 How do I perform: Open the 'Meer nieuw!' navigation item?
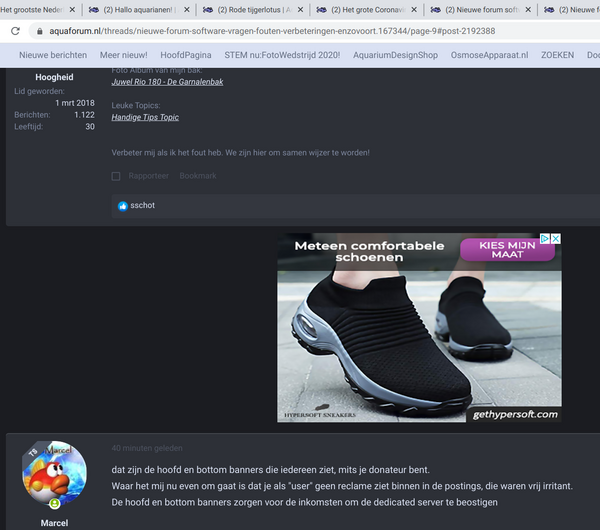pos(123,54)
